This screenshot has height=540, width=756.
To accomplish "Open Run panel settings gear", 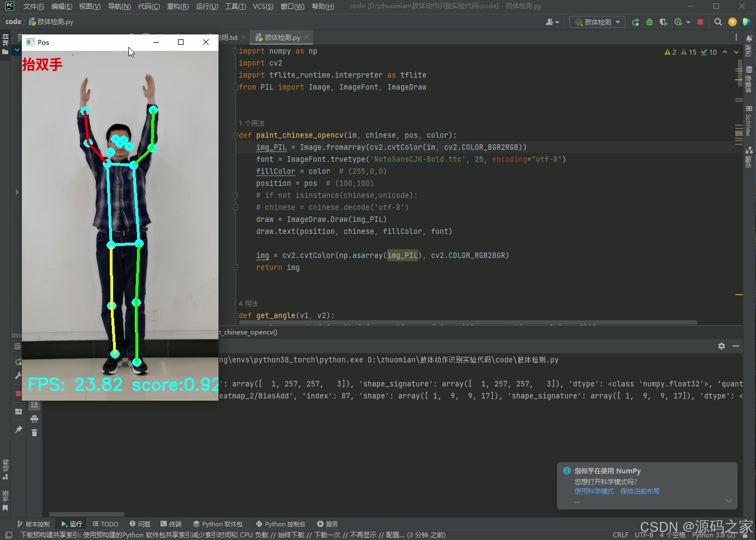I will pos(721,346).
